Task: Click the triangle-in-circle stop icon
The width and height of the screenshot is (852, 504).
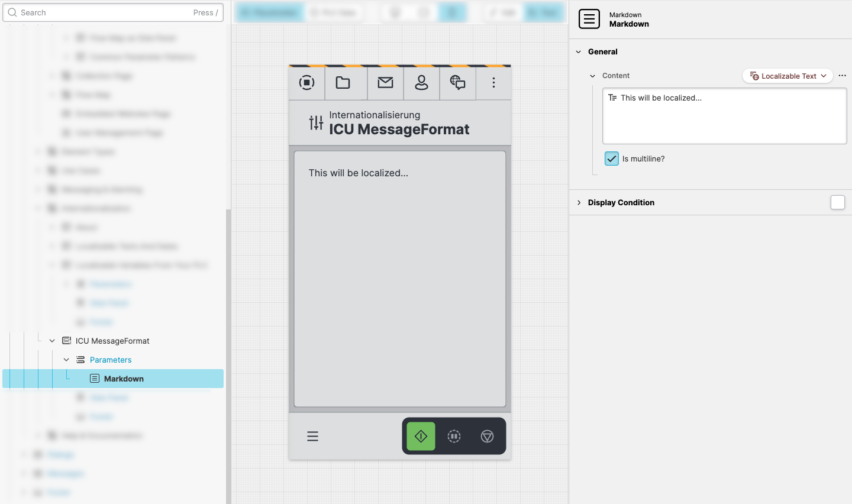Action: (487, 437)
